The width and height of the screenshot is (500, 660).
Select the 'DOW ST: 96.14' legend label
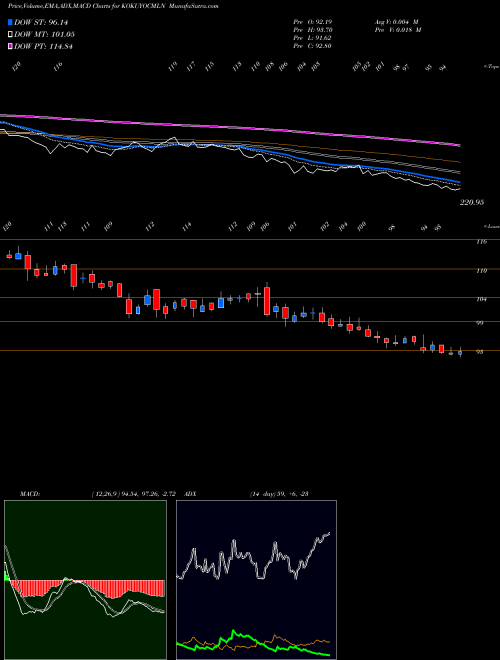tap(41, 22)
